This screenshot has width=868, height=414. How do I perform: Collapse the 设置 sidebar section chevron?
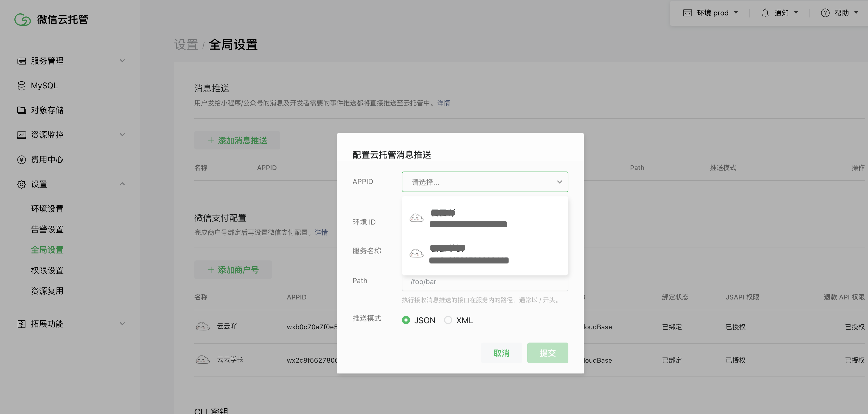click(122, 184)
